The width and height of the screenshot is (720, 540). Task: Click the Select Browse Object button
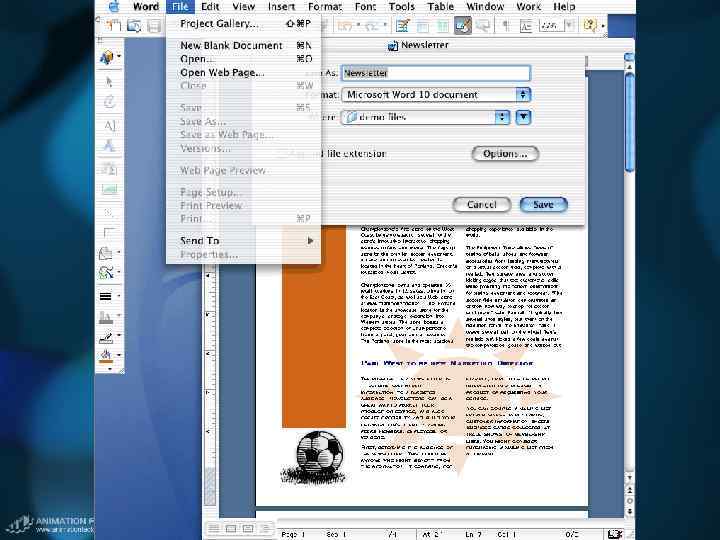630,501
